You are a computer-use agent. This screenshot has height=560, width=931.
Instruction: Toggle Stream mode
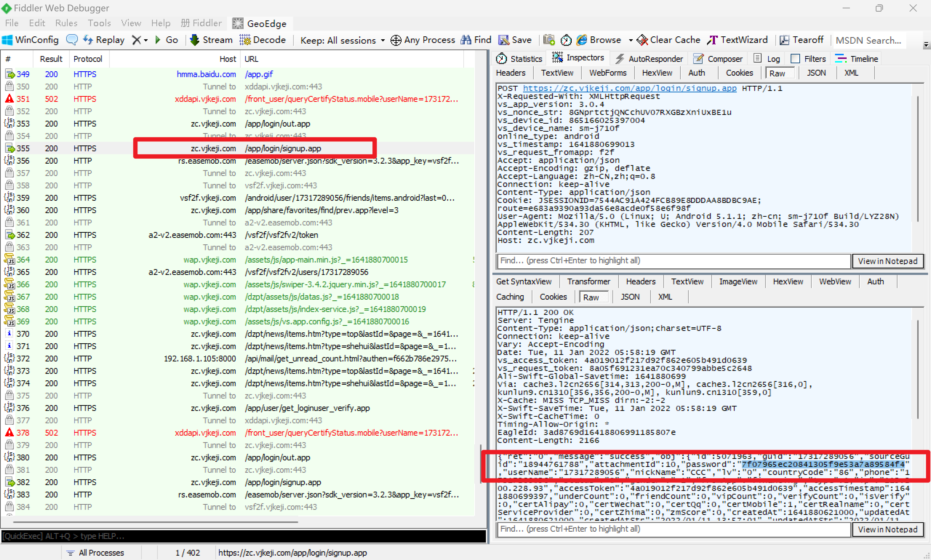pyautogui.click(x=211, y=40)
